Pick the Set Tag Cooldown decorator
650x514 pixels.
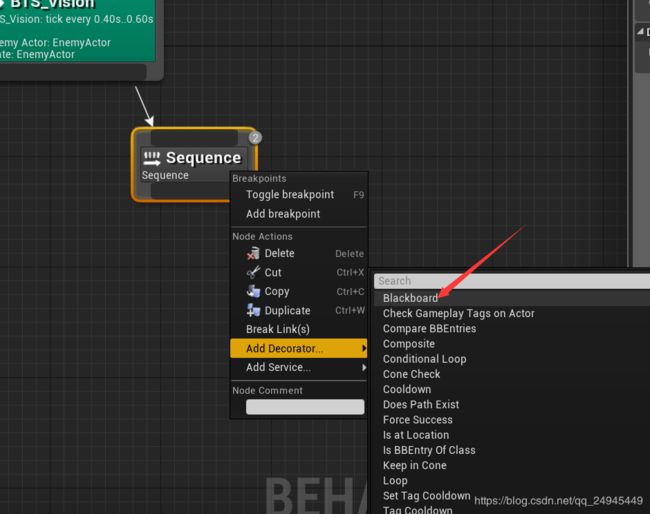[512, 496]
